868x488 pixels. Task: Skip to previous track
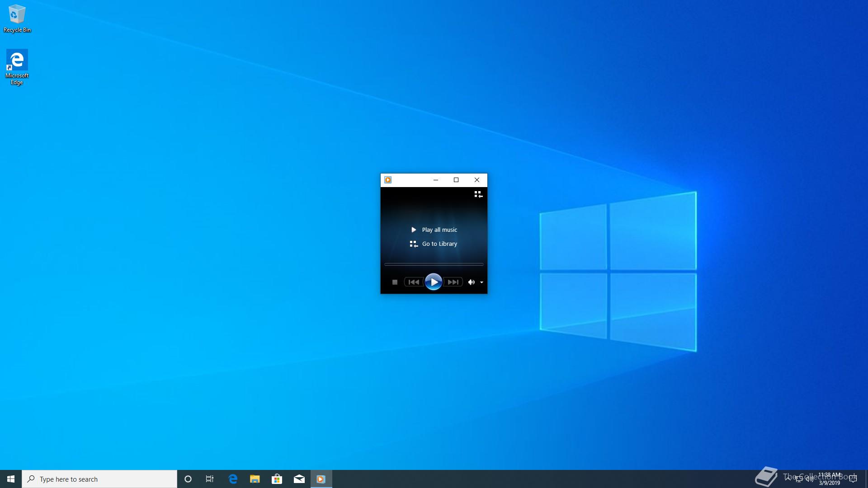[x=414, y=282]
